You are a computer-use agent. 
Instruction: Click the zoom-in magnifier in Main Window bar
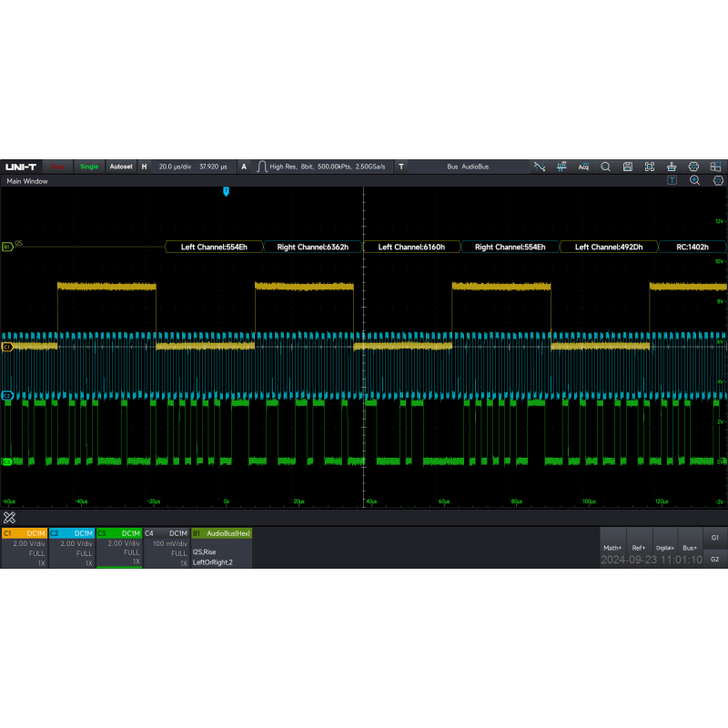click(694, 180)
